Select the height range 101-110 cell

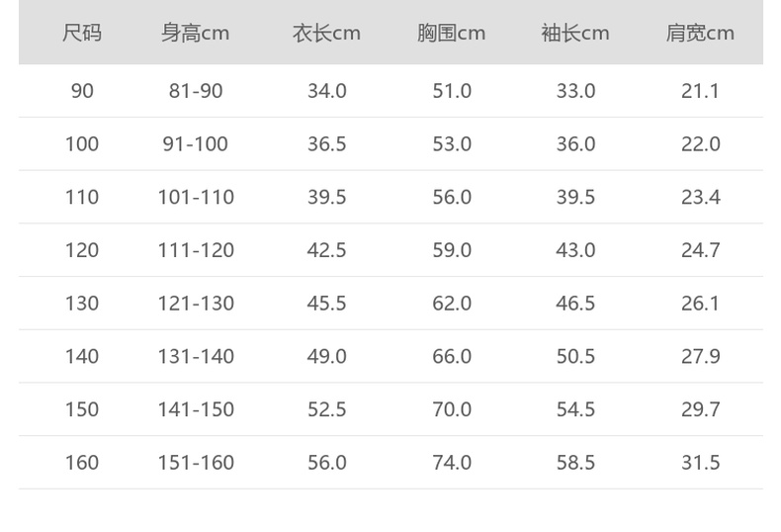[196, 197]
